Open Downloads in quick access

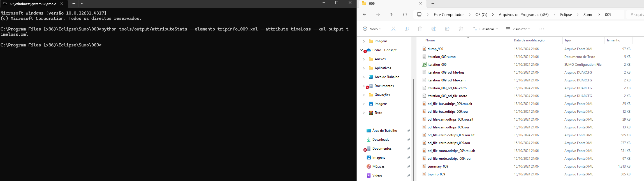coord(381,140)
